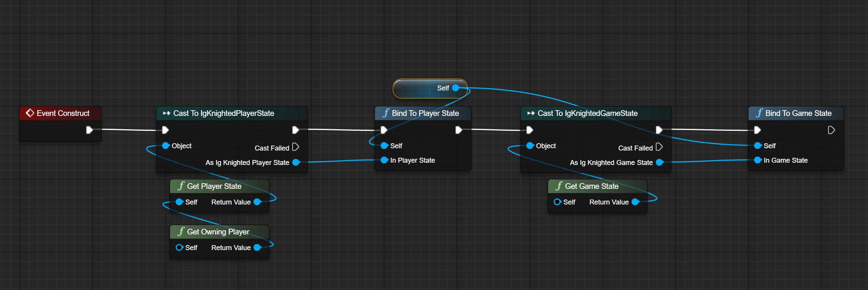This screenshot has height=290, width=868.
Task: Select the Cast To IgKnightedPlayerState node title
Action: (224, 113)
